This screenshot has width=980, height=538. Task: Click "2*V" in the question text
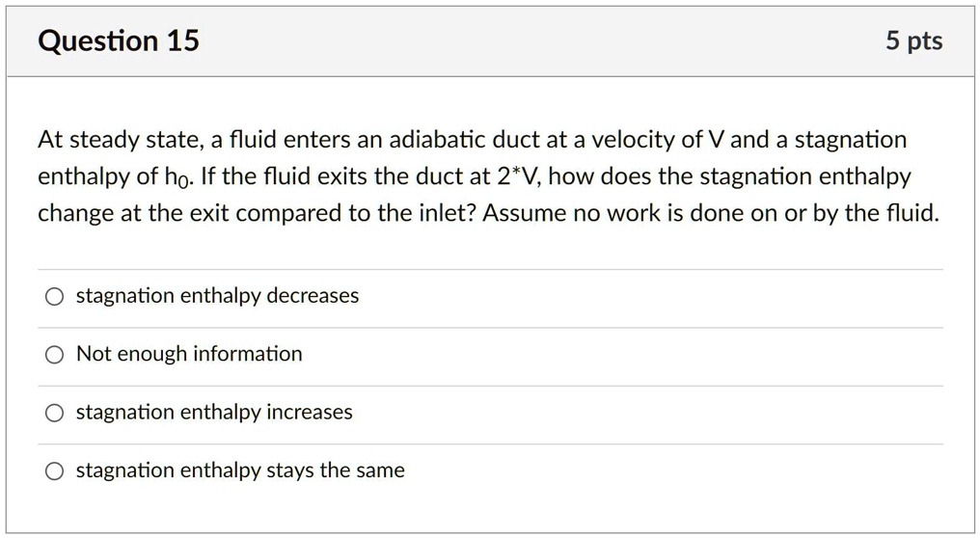(520, 177)
